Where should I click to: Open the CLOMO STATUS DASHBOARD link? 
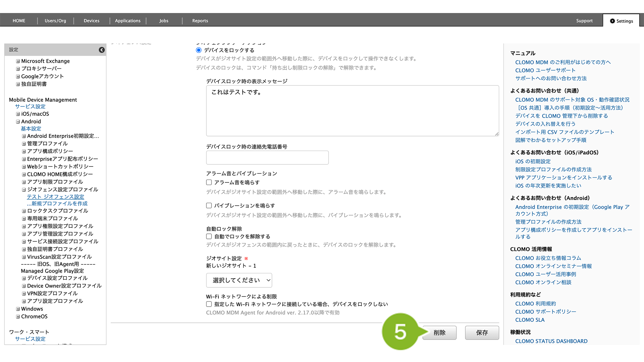[551, 341]
